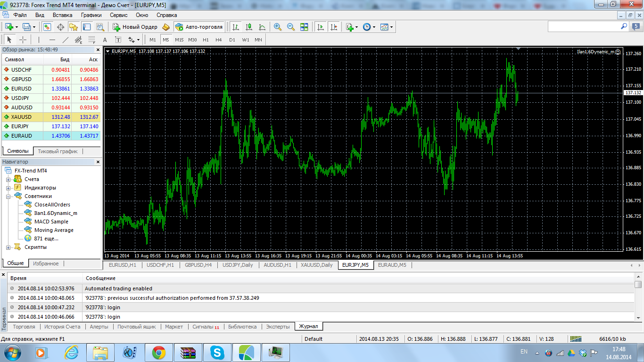Image resolution: width=644 pixels, height=362 pixels.
Task: Select the D1 timeframe button
Action: [232, 40]
